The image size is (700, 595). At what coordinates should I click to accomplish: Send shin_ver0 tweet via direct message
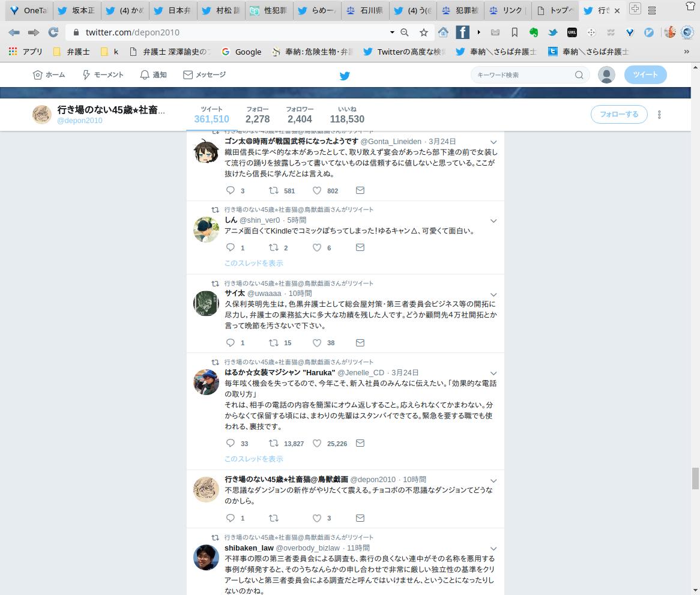point(360,247)
